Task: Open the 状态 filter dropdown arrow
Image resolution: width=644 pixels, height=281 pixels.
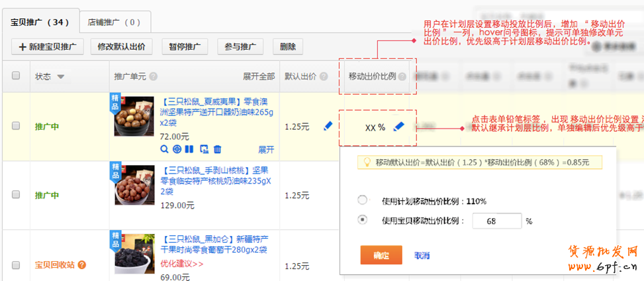Action: pos(61,77)
